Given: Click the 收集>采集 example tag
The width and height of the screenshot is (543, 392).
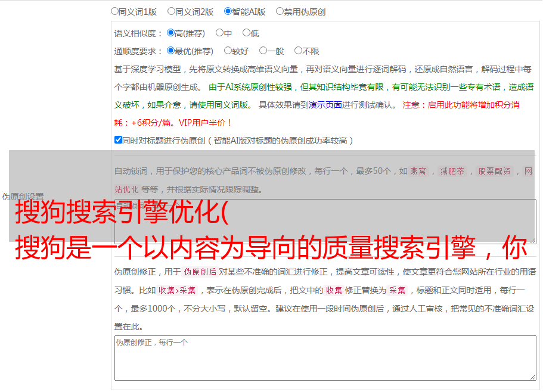Looking at the screenshot, I should point(177,290).
